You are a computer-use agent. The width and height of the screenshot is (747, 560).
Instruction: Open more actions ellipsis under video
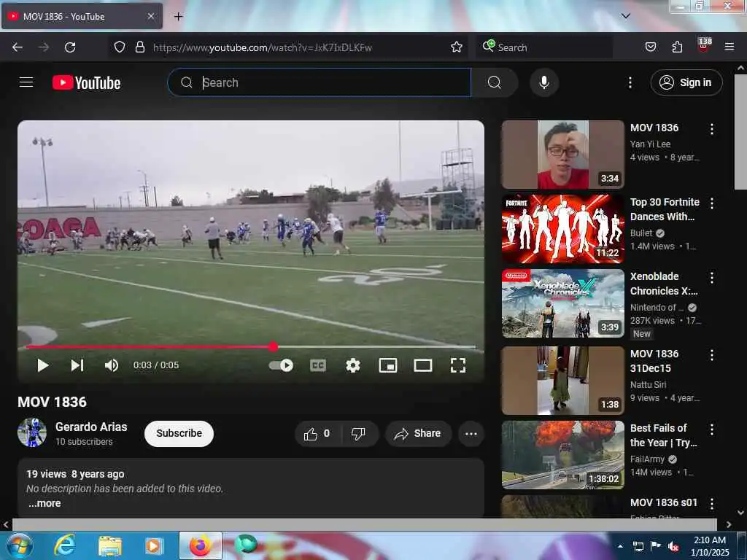[x=471, y=434]
